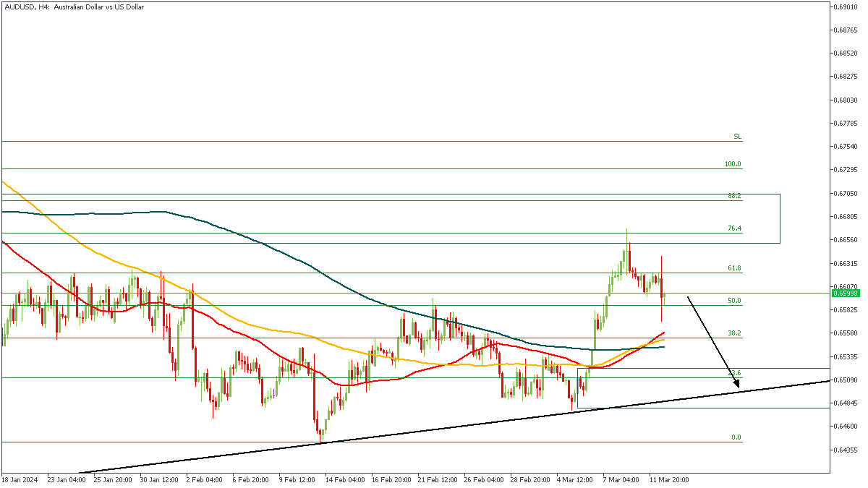Click the 7 Mar 04:00 date label
Viewport: 868px width, 488px height.
(621, 479)
